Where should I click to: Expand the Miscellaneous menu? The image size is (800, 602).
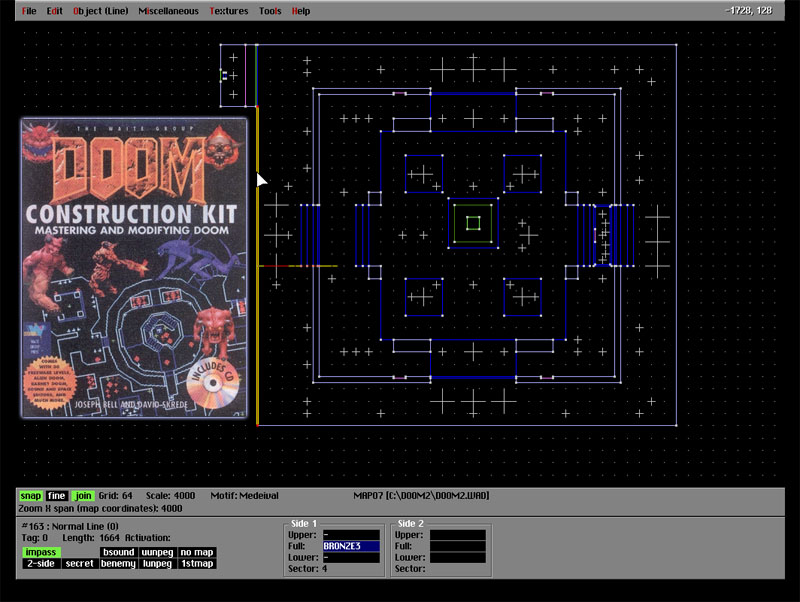coord(168,11)
